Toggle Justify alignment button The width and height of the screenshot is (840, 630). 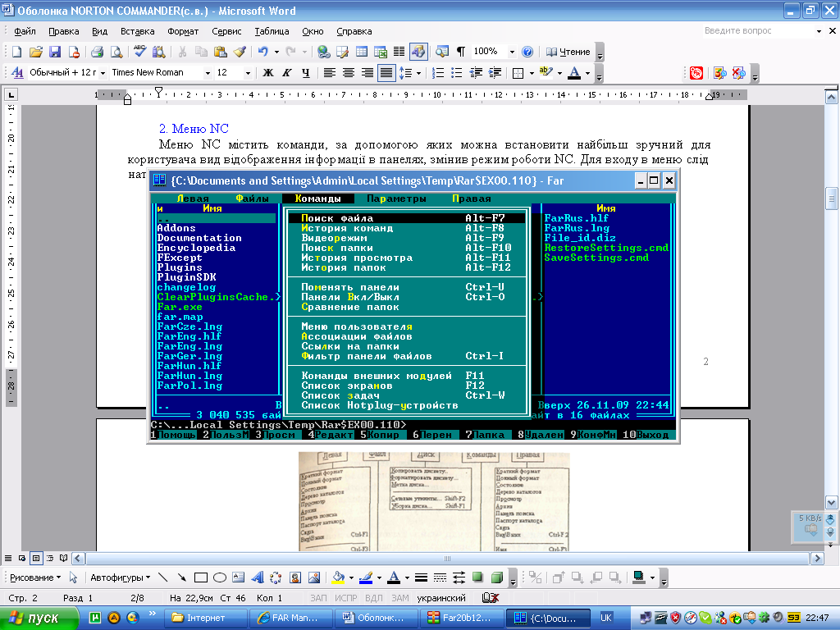[386, 73]
